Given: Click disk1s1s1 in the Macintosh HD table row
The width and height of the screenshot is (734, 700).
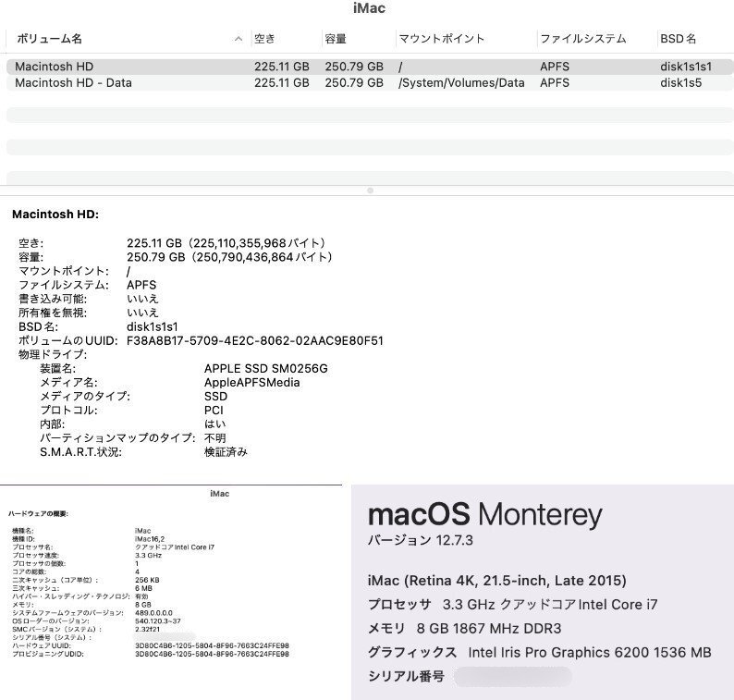Looking at the screenshot, I should tap(686, 67).
